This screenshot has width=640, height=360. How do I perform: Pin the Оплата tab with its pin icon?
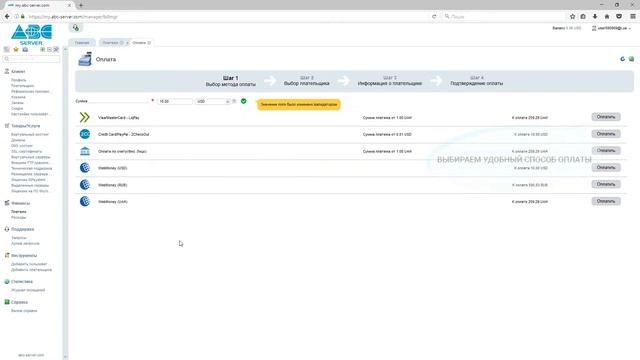[x=149, y=43]
